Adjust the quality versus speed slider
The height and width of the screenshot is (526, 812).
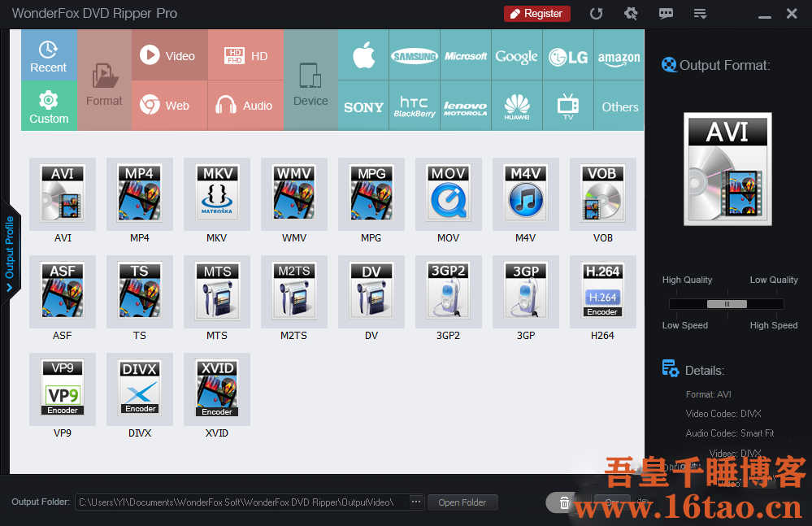click(x=727, y=304)
